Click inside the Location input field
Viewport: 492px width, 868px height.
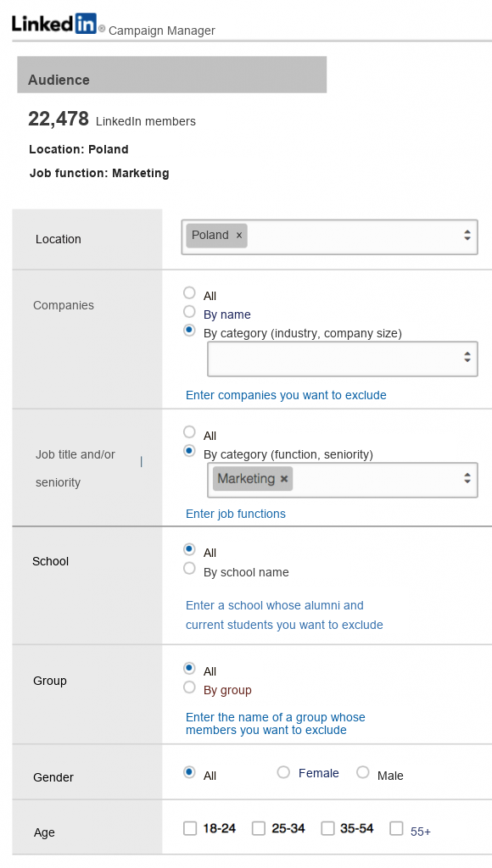(329, 237)
